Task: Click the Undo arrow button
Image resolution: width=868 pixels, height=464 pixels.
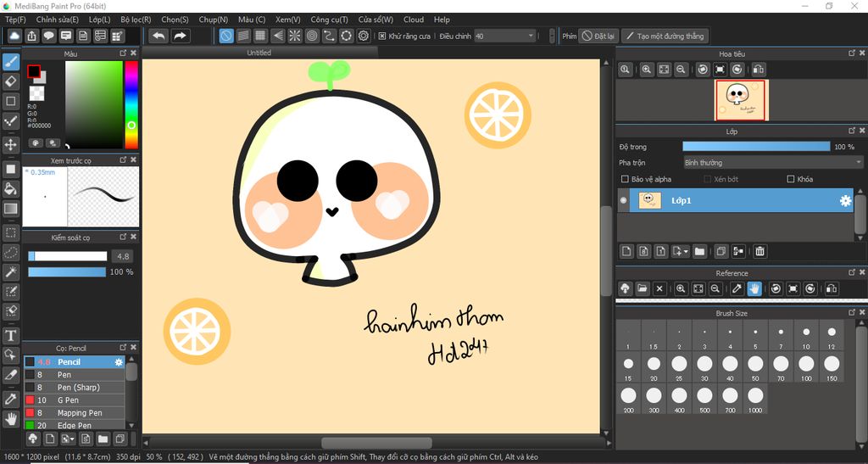Action: [x=159, y=36]
